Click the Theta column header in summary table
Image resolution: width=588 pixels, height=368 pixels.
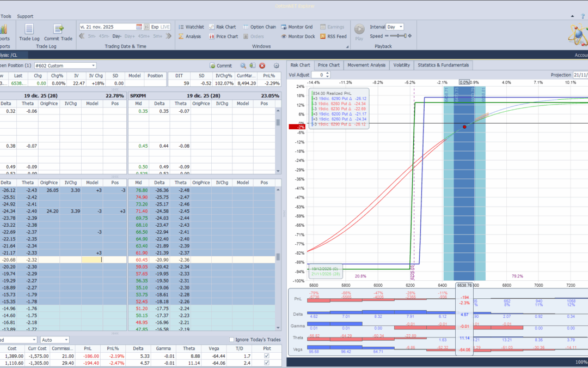(x=189, y=348)
